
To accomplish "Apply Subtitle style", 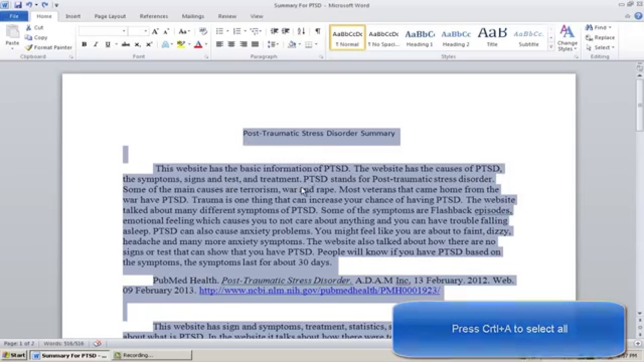I will pos(528,38).
